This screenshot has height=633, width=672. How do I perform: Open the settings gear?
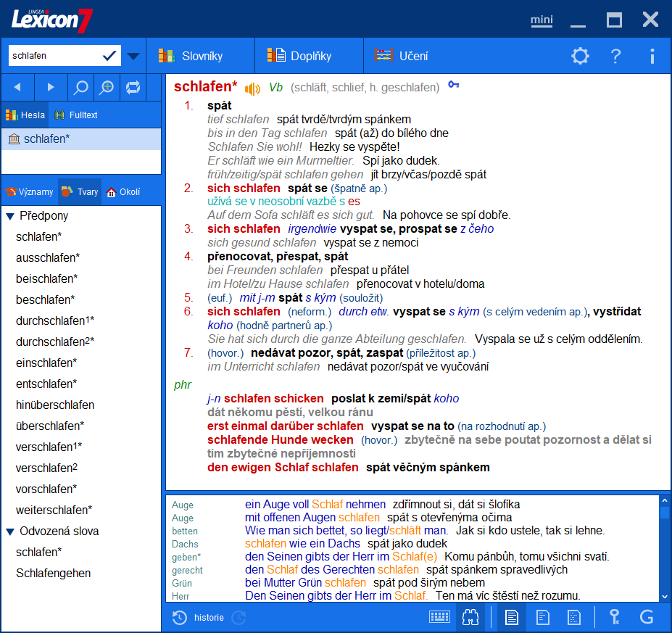pos(580,56)
